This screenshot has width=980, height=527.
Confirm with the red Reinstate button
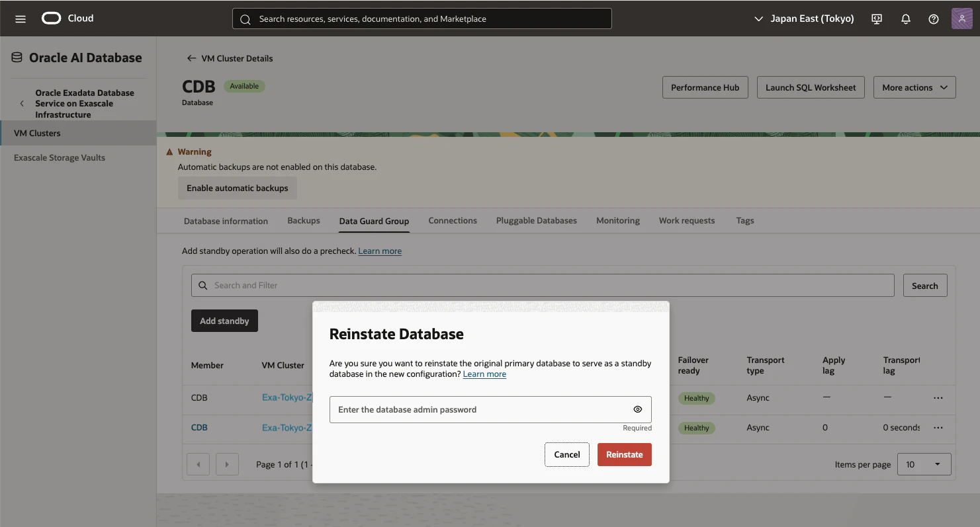[625, 454]
